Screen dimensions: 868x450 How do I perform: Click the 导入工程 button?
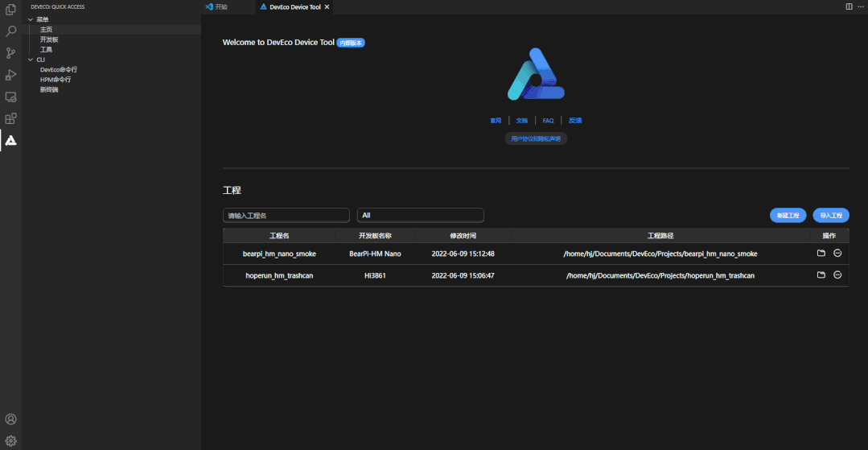tap(831, 216)
